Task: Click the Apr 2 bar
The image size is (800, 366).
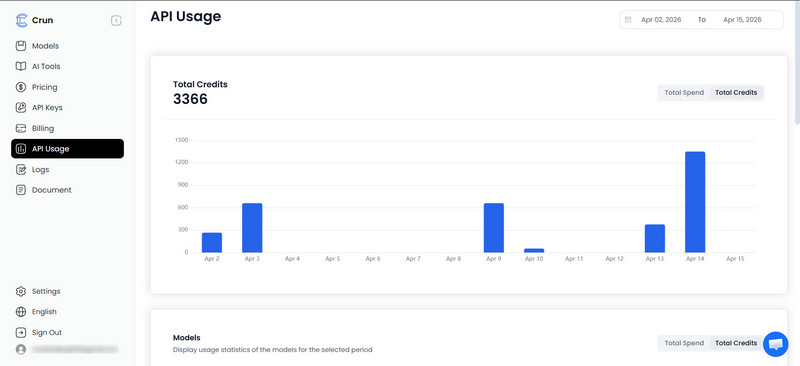Action: click(x=212, y=242)
